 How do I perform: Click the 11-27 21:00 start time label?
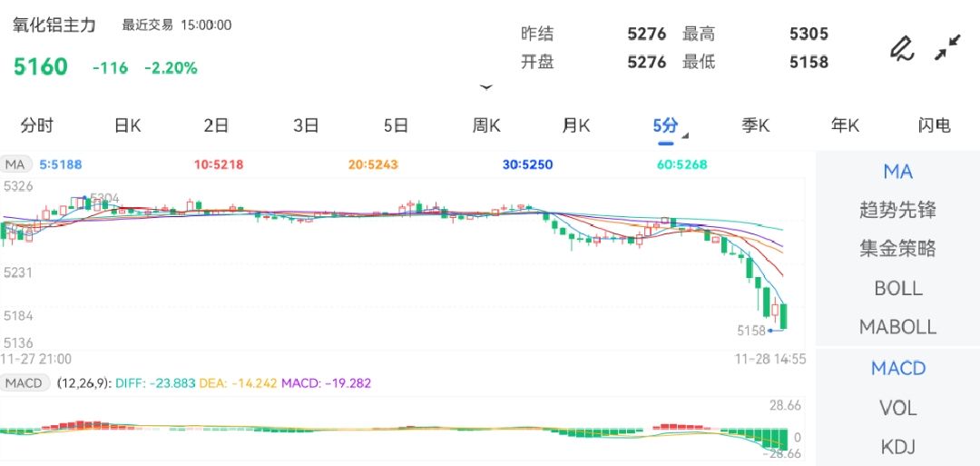coord(36,359)
